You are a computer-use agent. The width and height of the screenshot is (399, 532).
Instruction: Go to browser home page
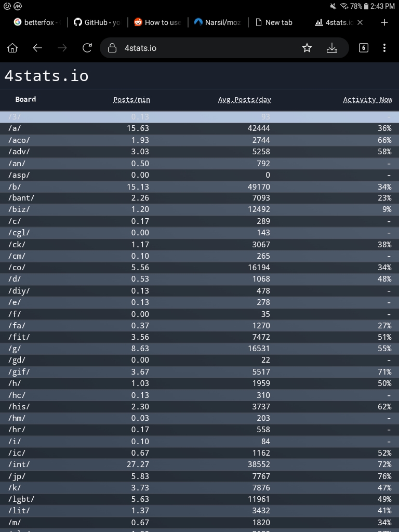click(12, 48)
